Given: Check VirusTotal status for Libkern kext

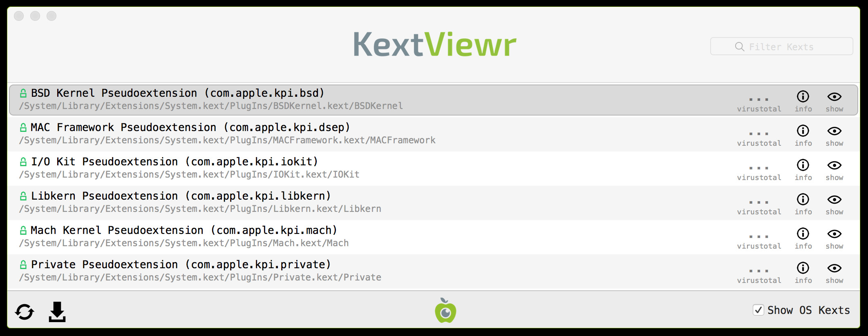Looking at the screenshot, I should pos(759,207).
